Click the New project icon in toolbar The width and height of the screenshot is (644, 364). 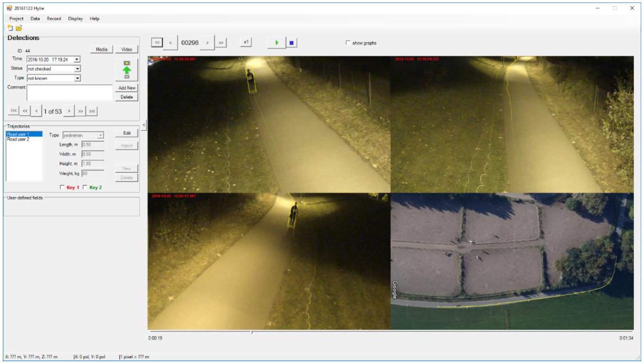coord(10,28)
